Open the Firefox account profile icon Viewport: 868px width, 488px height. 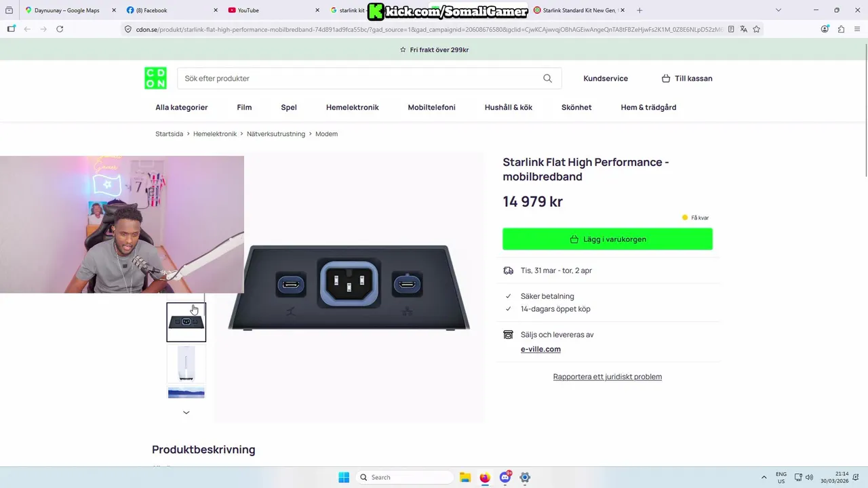pos(825,29)
